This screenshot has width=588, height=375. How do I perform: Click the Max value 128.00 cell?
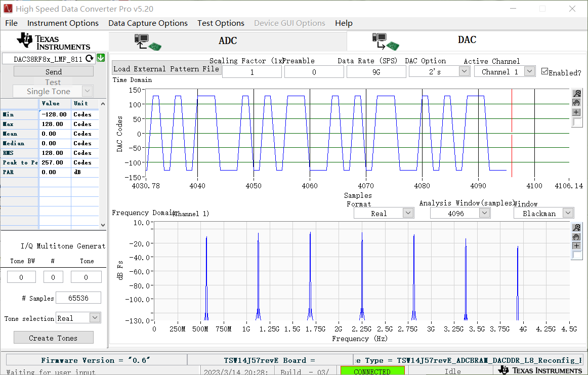55,124
